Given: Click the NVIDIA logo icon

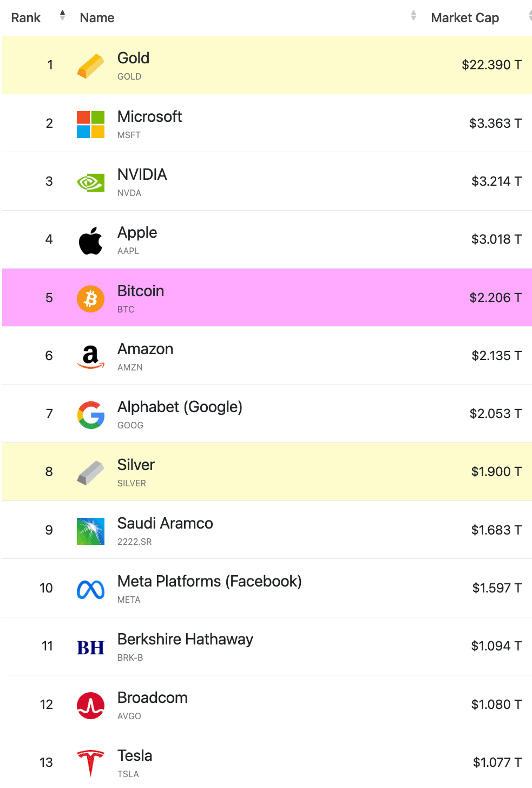Looking at the screenshot, I should point(90,183).
